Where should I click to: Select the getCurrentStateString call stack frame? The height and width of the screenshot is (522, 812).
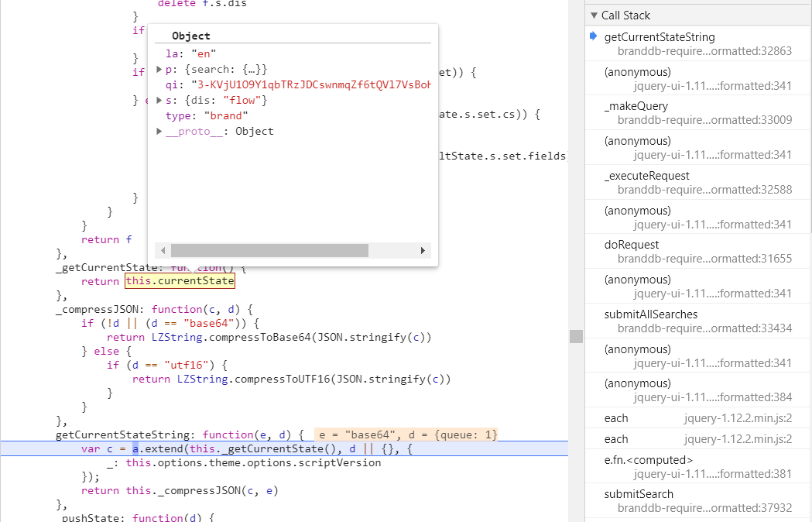659,37
